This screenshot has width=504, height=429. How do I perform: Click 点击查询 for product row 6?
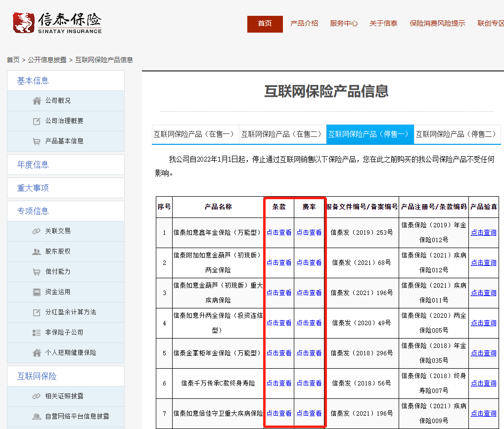click(x=483, y=384)
